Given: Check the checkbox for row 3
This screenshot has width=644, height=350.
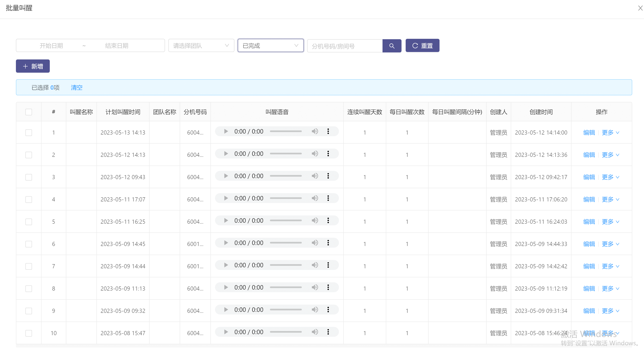Looking at the screenshot, I should (x=29, y=177).
